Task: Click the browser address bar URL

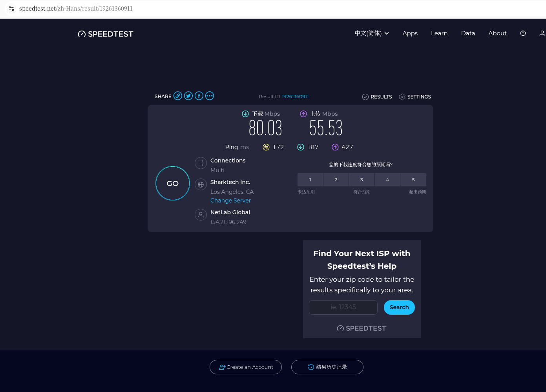Action: click(76, 9)
